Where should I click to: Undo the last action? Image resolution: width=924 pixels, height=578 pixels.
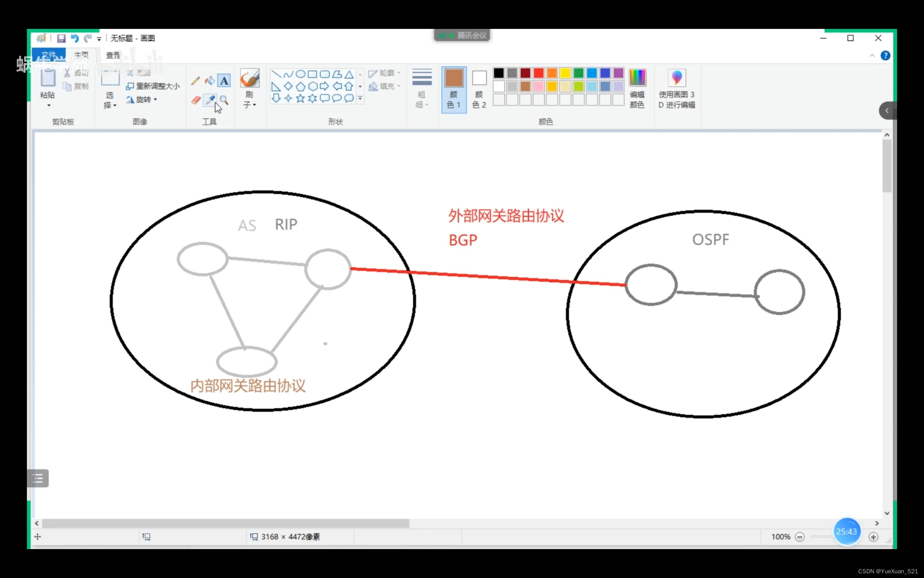[75, 38]
